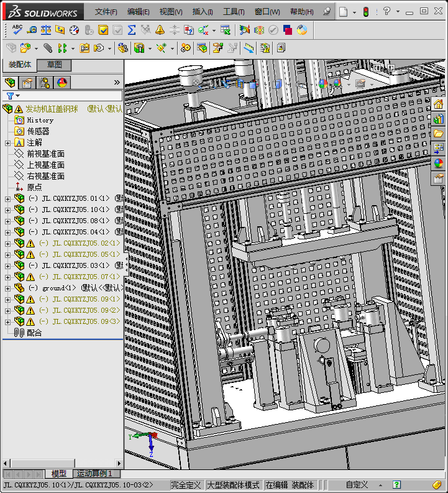
Task: Open the Sensor gauge icon
Action: [x=75, y=30]
